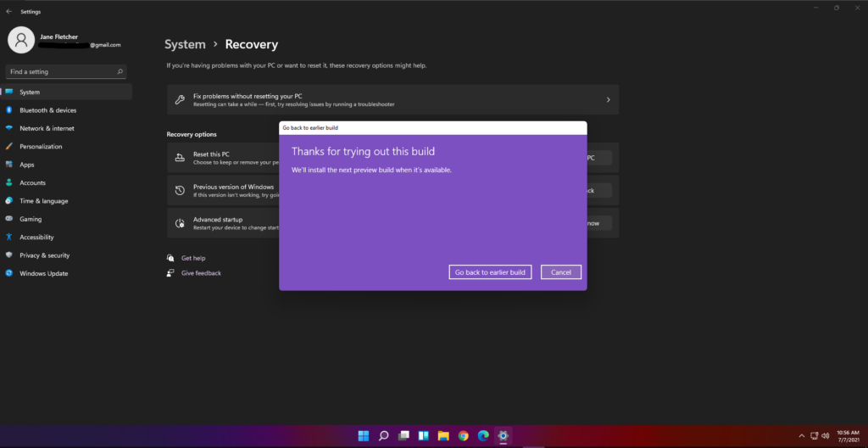Viewport: 868px width, 448px height.
Task: Open Bluetooth & devices settings
Action: point(47,110)
